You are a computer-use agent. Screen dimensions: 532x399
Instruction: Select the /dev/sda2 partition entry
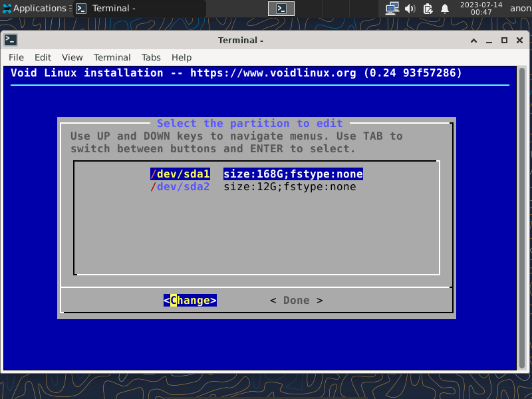tap(180, 187)
